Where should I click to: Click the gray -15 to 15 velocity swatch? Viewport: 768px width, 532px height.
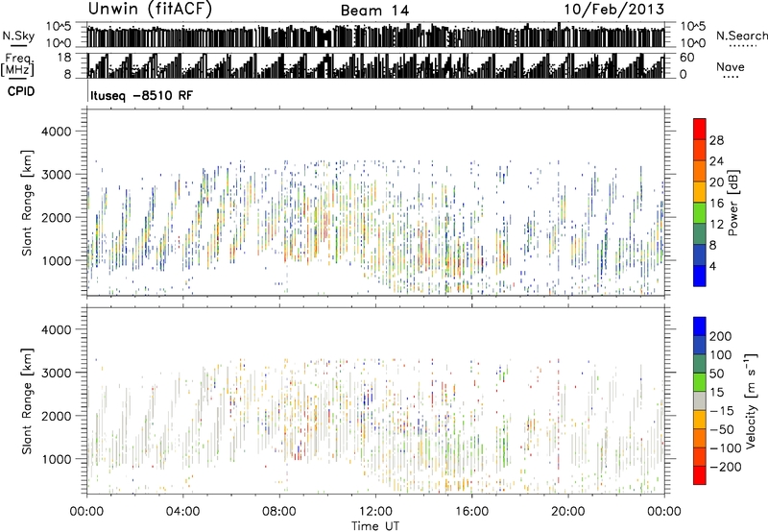tap(700, 400)
